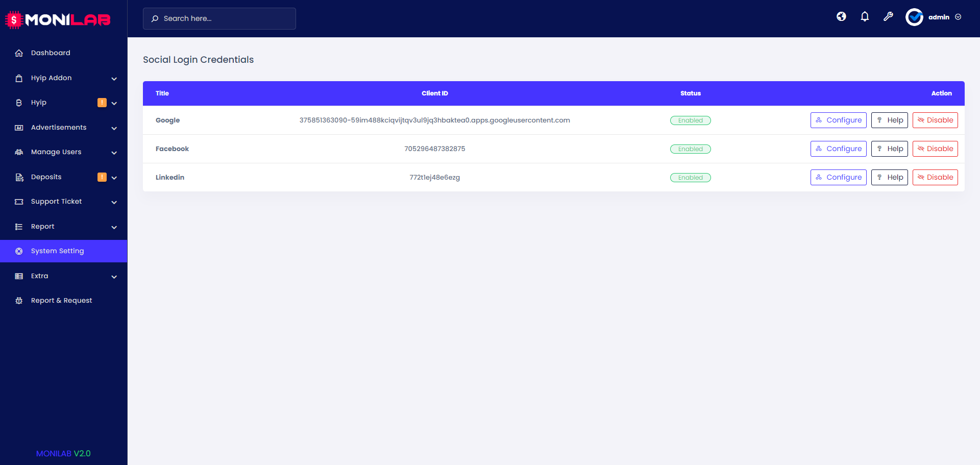Click the globe language icon in top bar
This screenshot has width=980, height=465.
click(x=841, y=16)
